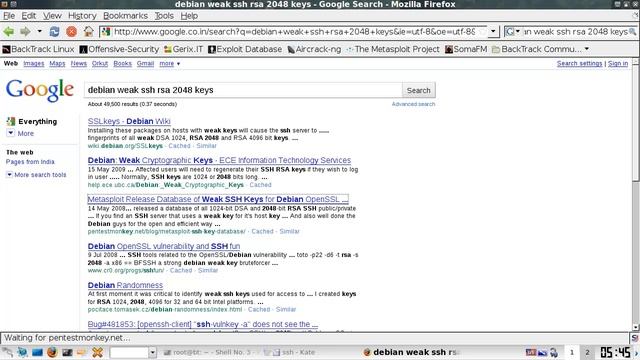Focus the Firefox toolbar search box

click(x=575, y=31)
